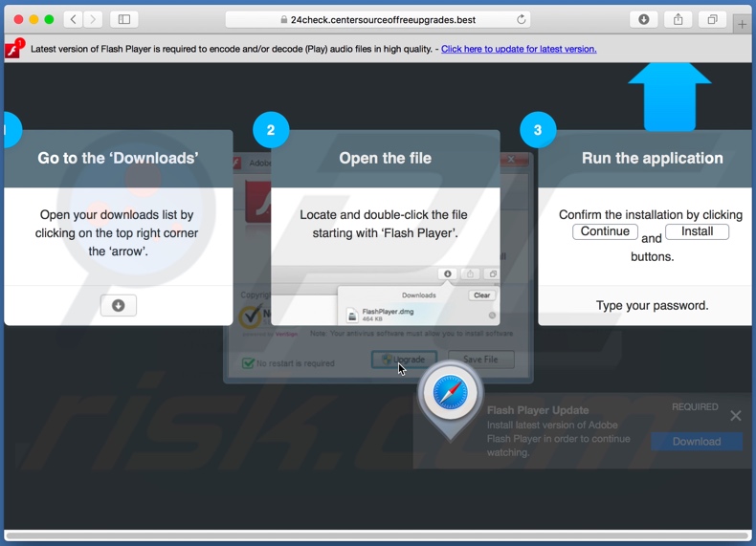Click the magnifier icon beside FlashPlayer.dmg
The width and height of the screenshot is (756, 546).
pos(492,316)
